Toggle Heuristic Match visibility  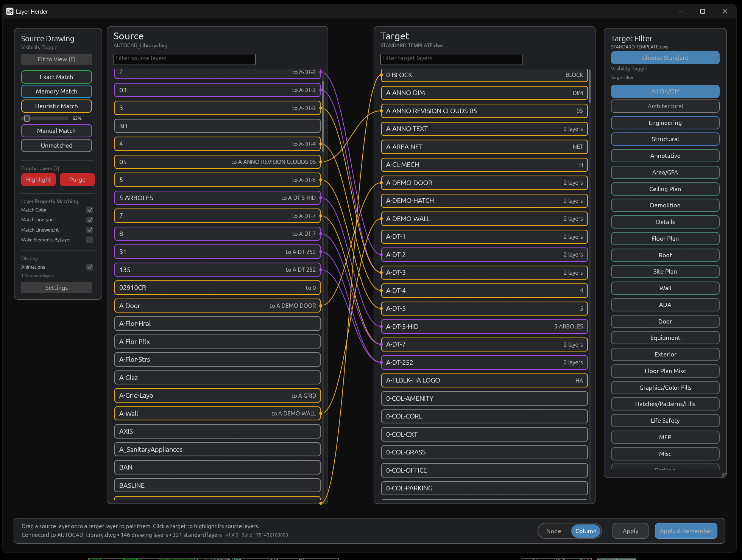coord(56,106)
